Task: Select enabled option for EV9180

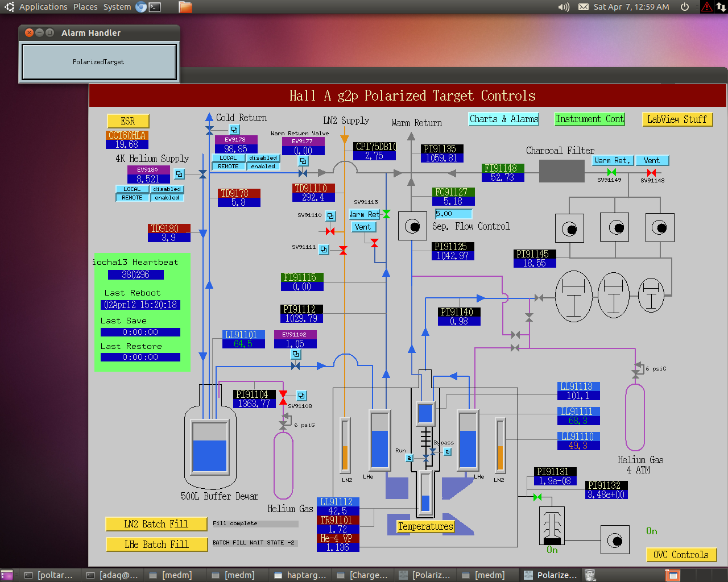Action: [167, 198]
